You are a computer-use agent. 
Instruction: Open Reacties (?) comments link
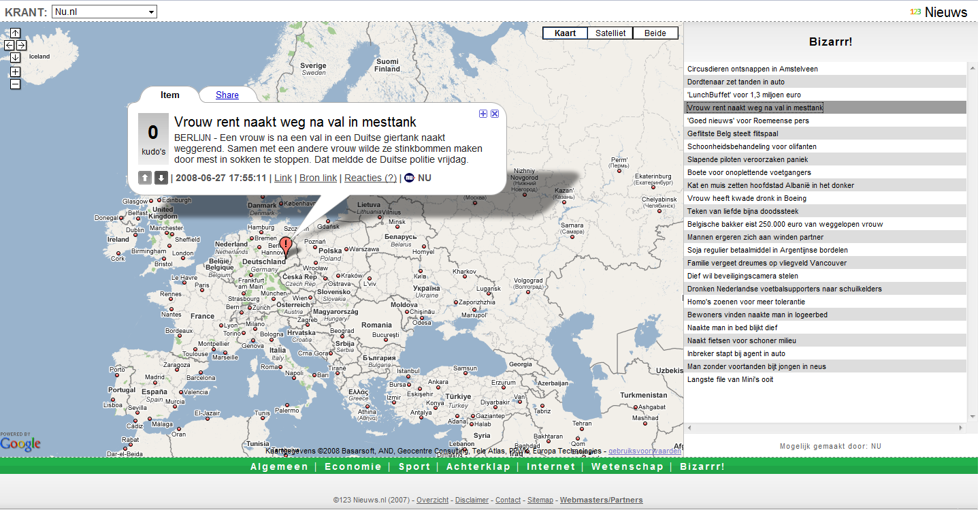pos(370,178)
